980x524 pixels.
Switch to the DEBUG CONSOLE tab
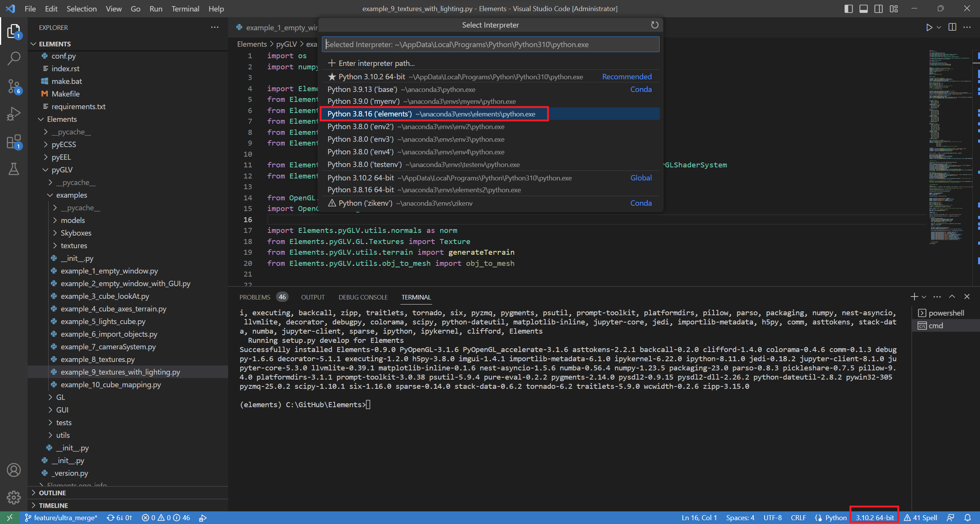(x=363, y=297)
